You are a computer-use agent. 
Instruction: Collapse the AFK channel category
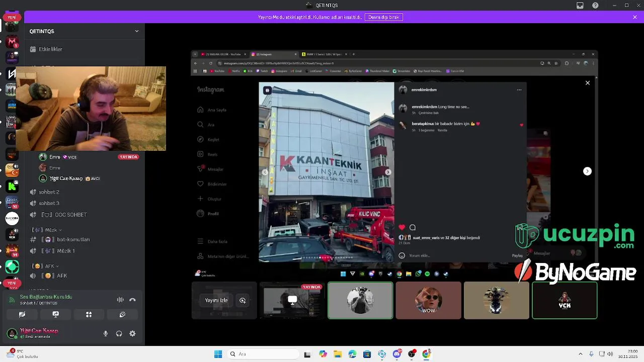pos(45,266)
